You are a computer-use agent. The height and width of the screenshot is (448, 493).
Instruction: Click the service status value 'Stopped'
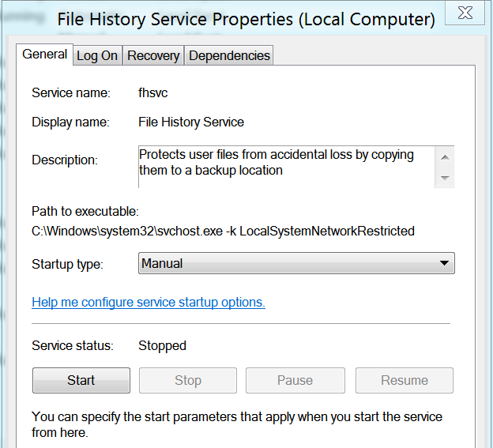point(162,345)
